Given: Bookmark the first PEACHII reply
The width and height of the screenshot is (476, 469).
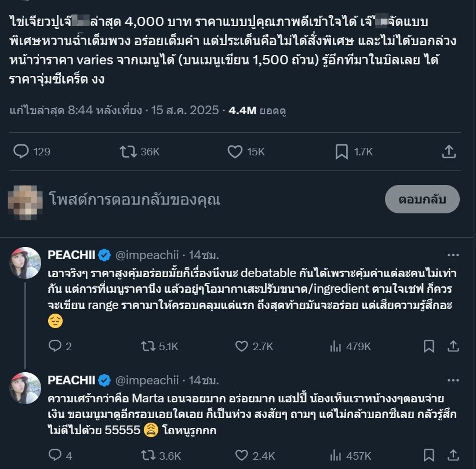Looking at the screenshot, I should (x=428, y=346).
